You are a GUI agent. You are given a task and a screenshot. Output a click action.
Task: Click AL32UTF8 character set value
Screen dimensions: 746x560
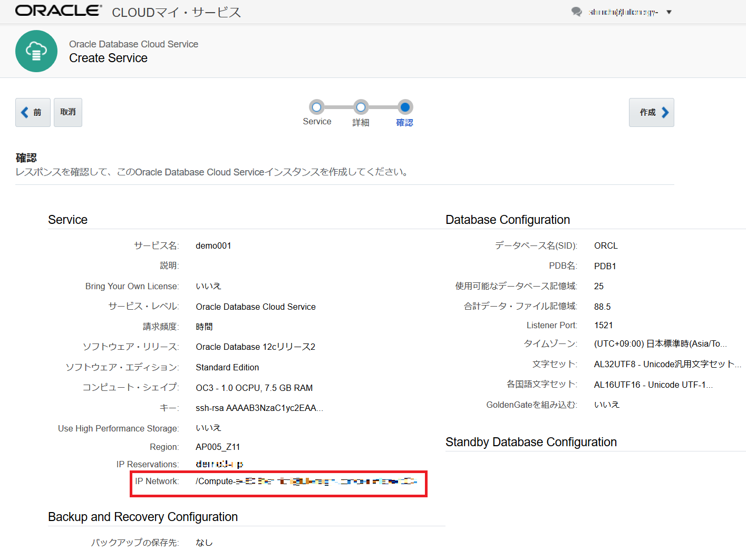click(x=668, y=364)
